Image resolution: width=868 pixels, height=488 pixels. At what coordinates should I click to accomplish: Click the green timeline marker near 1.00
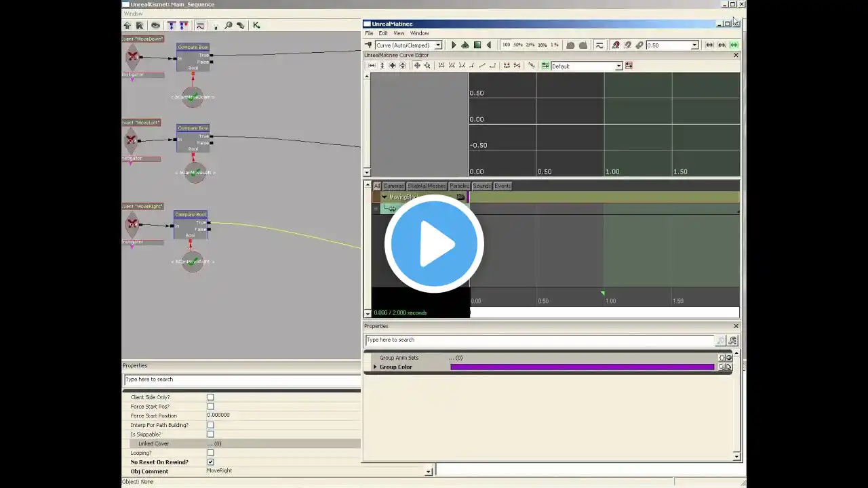(603, 293)
